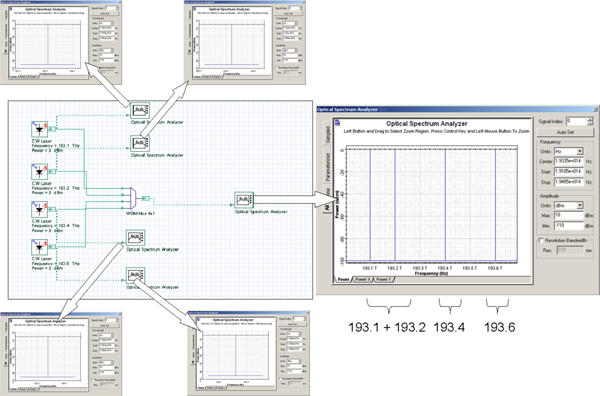Switch to the Power Y tab
Image resolution: width=600 pixels, height=396 pixels.
coord(383,280)
